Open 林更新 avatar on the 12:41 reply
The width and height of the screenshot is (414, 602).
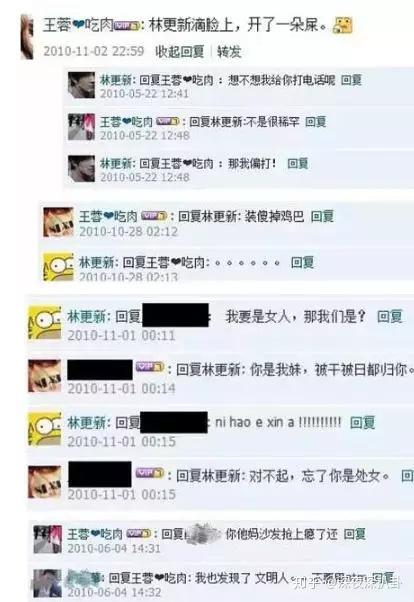click(x=81, y=85)
